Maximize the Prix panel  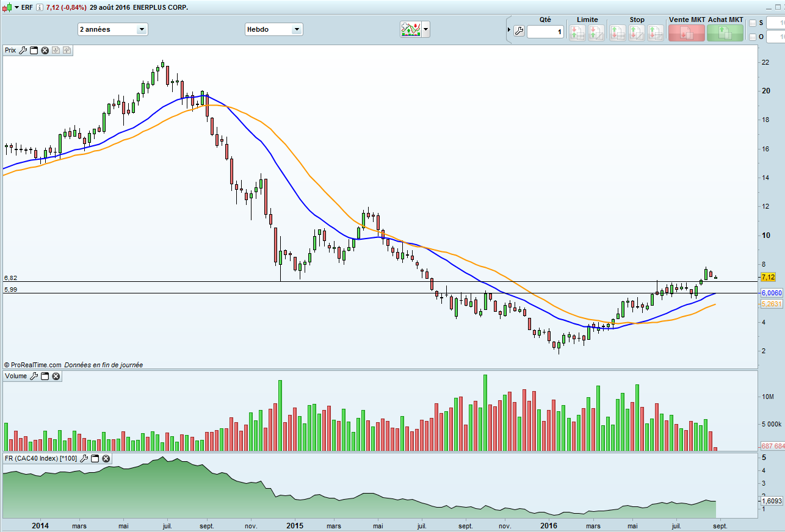[x=34, y=51]
